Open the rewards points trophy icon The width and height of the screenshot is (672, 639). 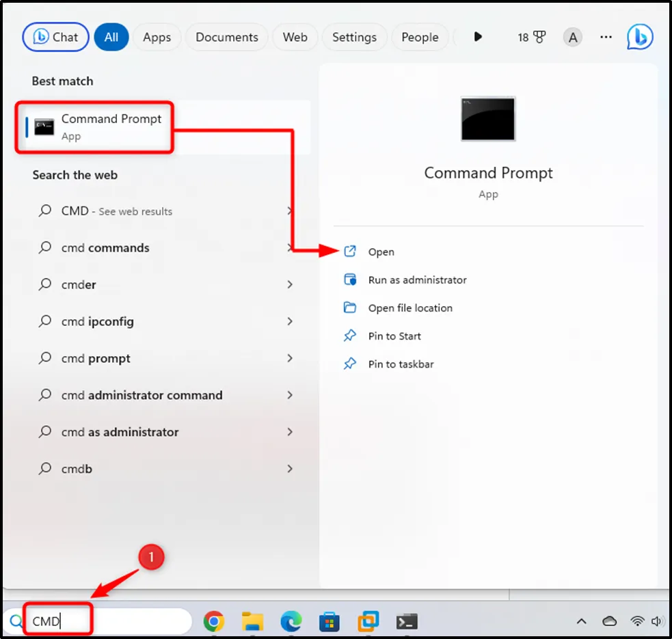pos(531,37)
